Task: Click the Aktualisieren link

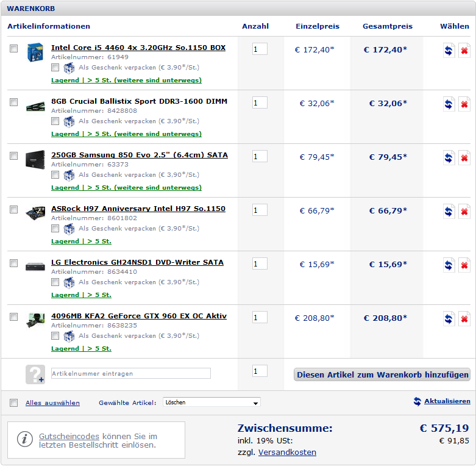Action: click(447, 401)
